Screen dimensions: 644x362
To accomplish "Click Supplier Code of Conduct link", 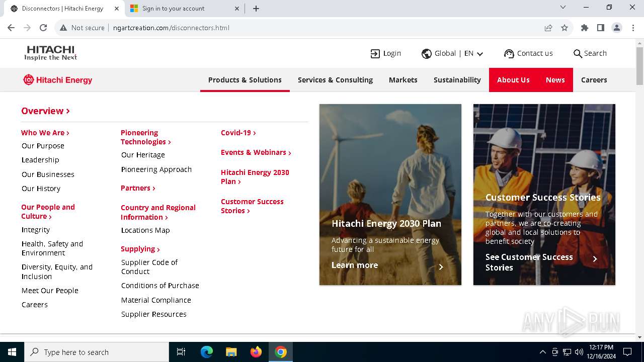I will click(149, 267).
